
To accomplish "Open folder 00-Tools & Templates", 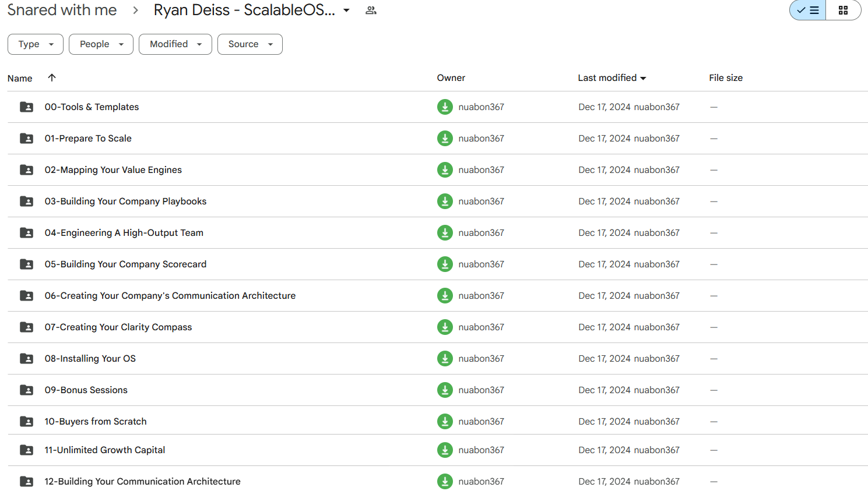I will (92, 107).
